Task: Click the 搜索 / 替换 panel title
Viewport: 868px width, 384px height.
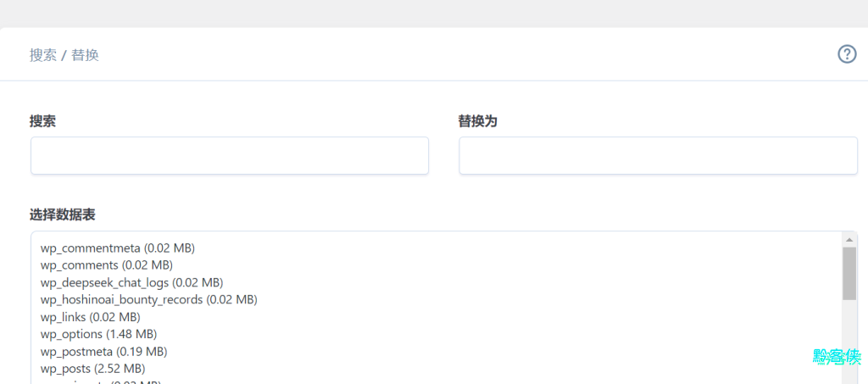Action: point(64,55)
